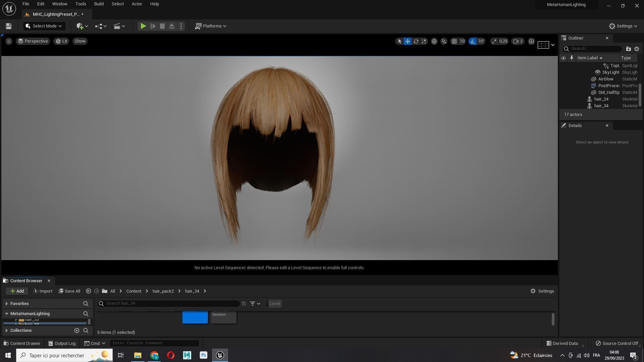Save the current level with the disk icon
Screen dimensions: 644x362
[9, 26]
